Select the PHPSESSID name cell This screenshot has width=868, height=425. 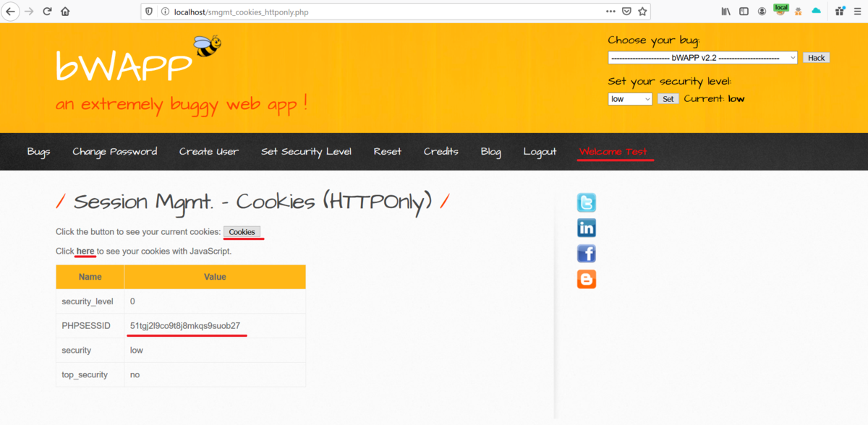point(90,326)
